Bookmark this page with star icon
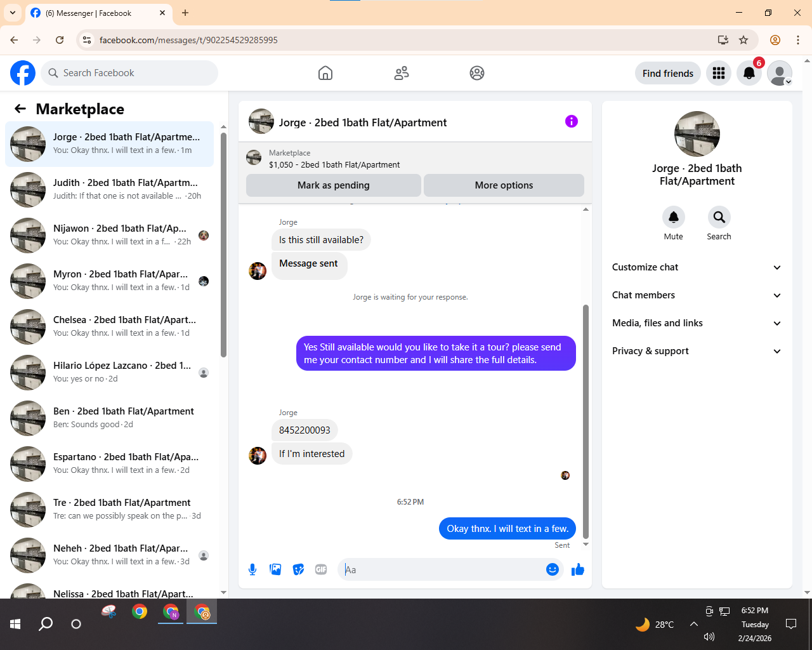 743,40
